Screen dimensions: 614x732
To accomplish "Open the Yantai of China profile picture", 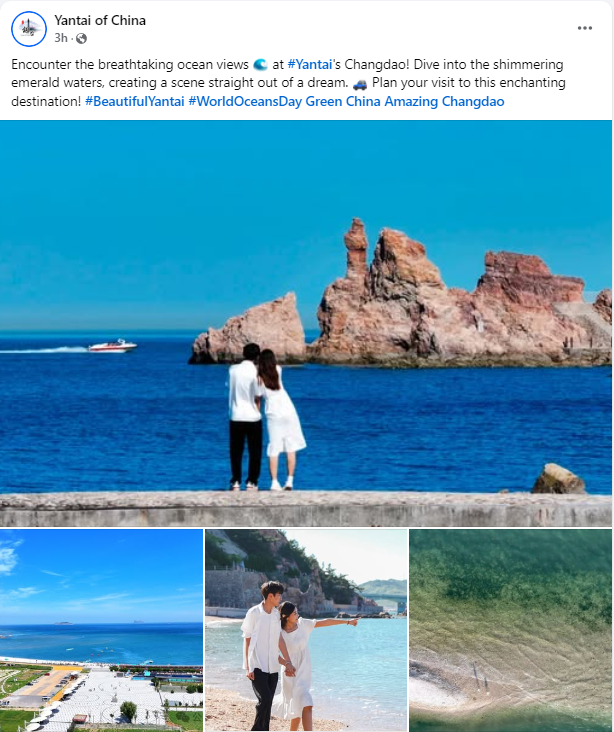I will (x=29, y=29).
